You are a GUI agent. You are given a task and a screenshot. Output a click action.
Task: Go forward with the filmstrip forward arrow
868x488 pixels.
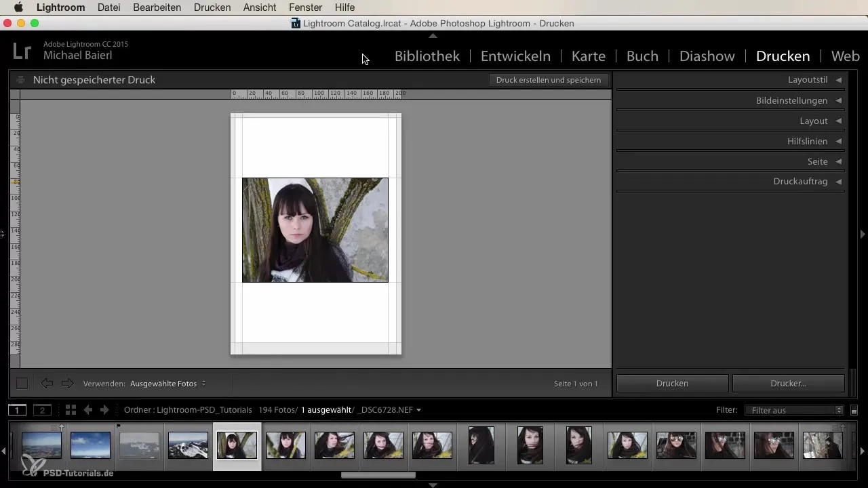(104, 409)
